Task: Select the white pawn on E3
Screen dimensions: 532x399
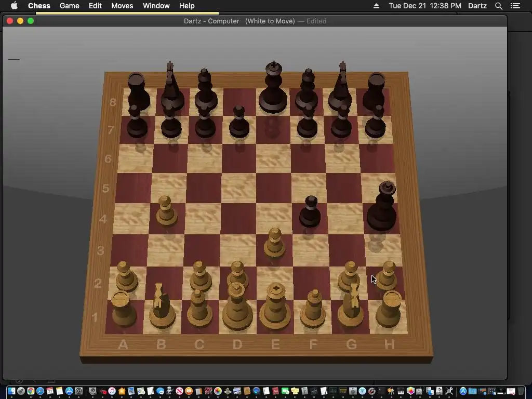Action: (x=274, y=243)
